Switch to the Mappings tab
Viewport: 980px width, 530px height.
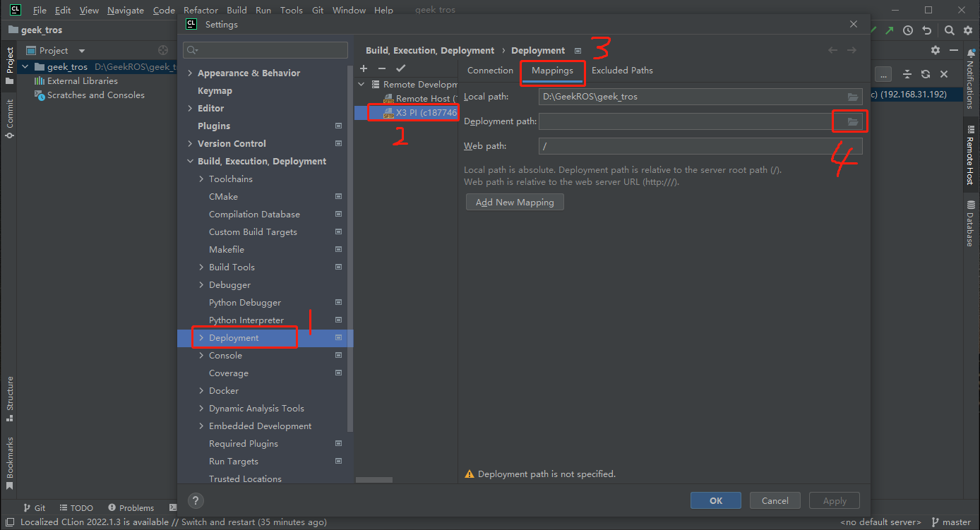click(552, 71)
